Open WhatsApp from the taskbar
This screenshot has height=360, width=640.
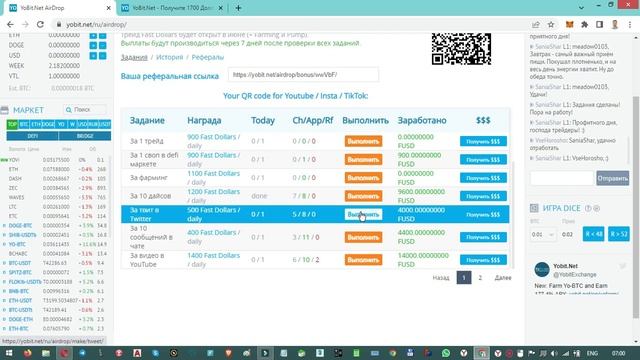(446, 353)
